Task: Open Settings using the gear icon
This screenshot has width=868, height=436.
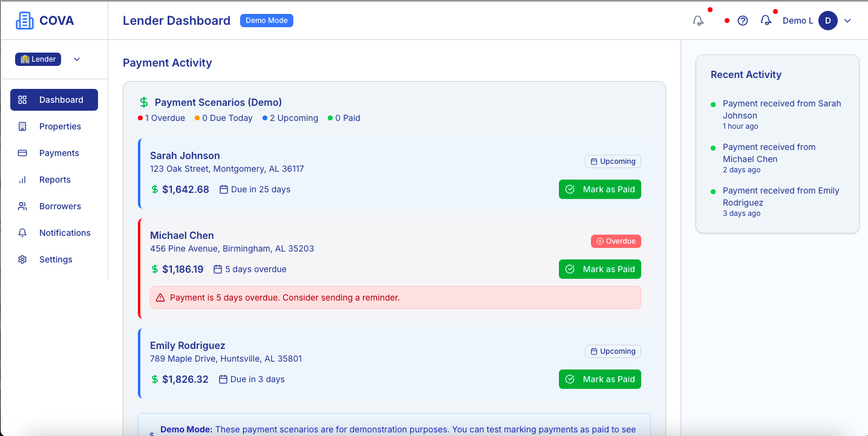Action: point(22,259)
